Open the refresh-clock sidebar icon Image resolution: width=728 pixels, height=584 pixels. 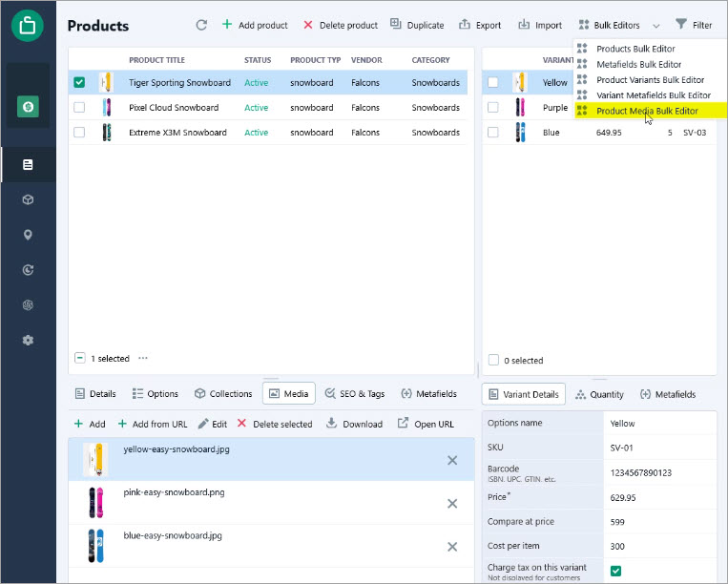pyautogui.click(x=28, y=270)
